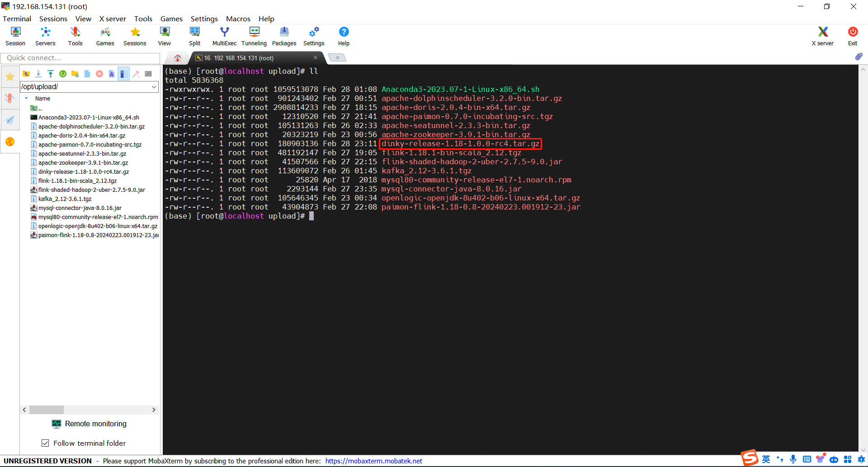Viewport: 868px width, 467px height.
Task: Open the X server menu
Action: click(x=113, y=19)
